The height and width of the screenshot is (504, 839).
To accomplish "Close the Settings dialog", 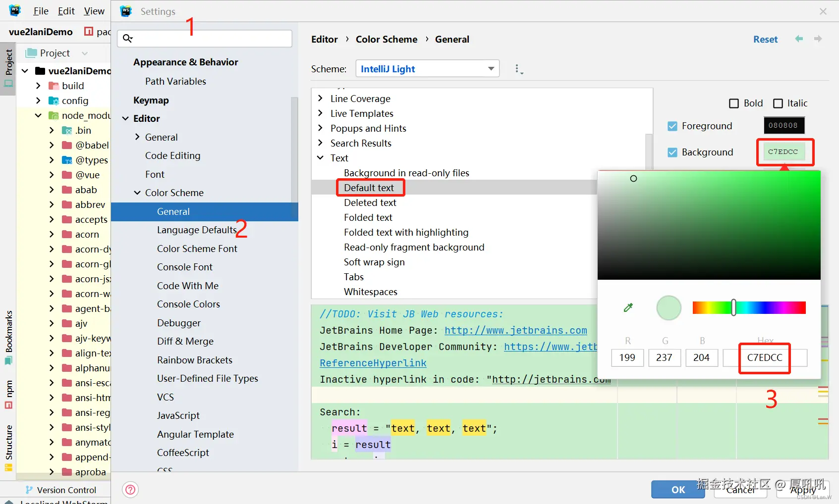I will 823,11.
